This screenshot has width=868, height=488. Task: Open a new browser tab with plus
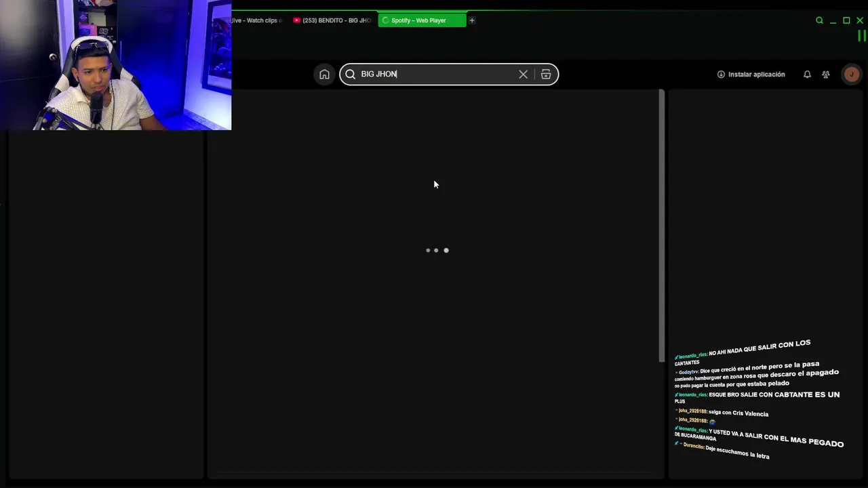472,20
